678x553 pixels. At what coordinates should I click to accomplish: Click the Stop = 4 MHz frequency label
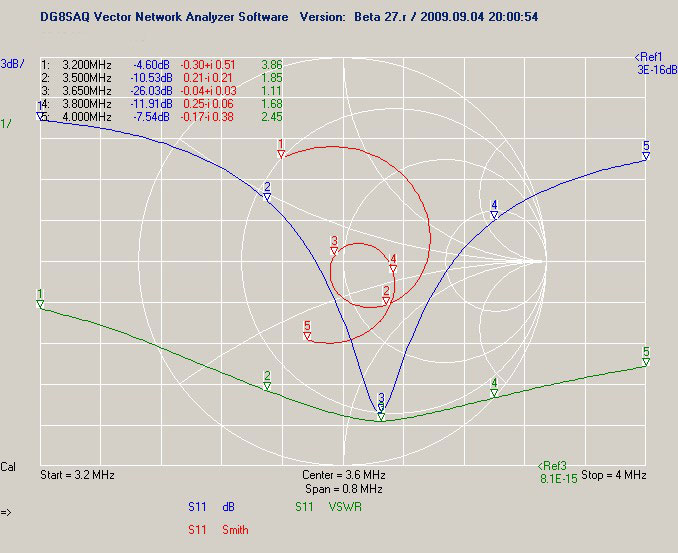coord(613,475)
